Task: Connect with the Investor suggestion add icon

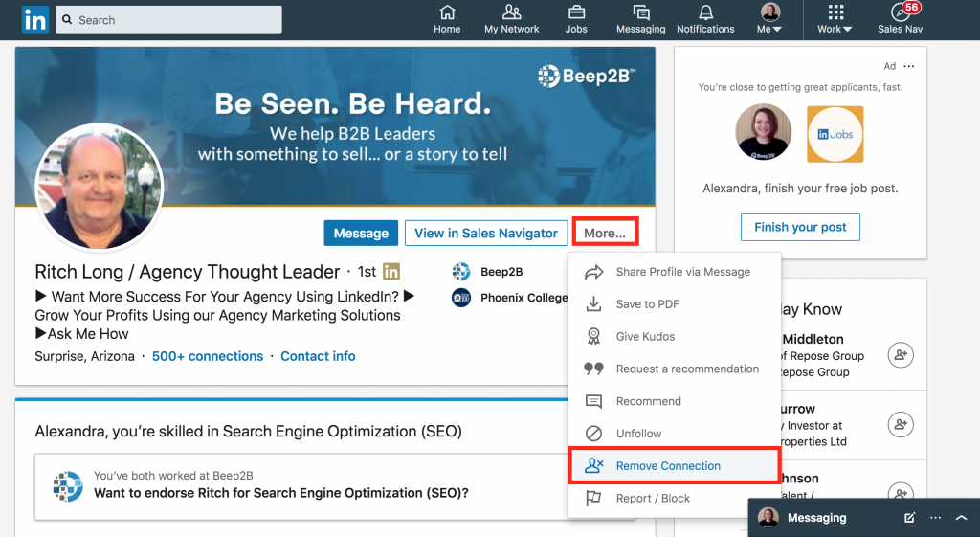Action: pos(901,424)
